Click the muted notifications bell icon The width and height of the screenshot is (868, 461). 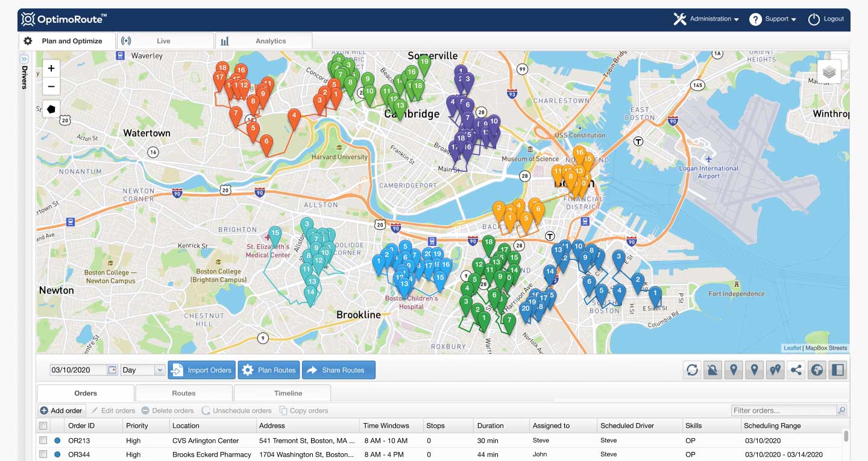(712, 370)
